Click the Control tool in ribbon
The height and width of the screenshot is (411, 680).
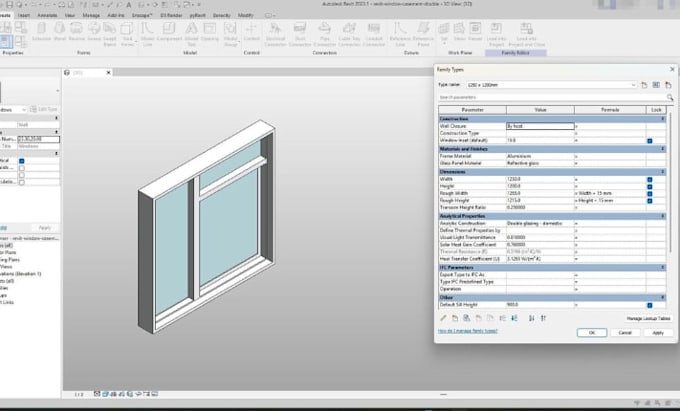tap(251, 33)
